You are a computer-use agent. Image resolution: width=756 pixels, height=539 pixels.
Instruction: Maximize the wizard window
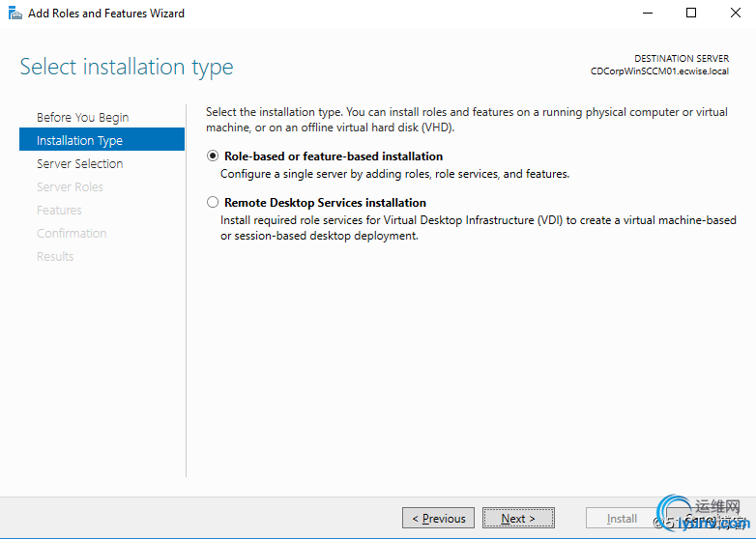(691, 13)
